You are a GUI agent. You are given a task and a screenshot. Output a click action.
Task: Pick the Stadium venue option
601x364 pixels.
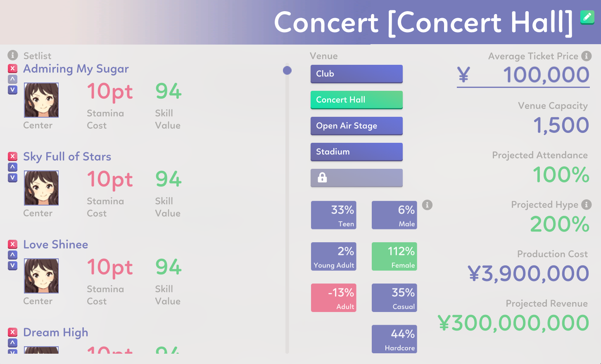356,152
